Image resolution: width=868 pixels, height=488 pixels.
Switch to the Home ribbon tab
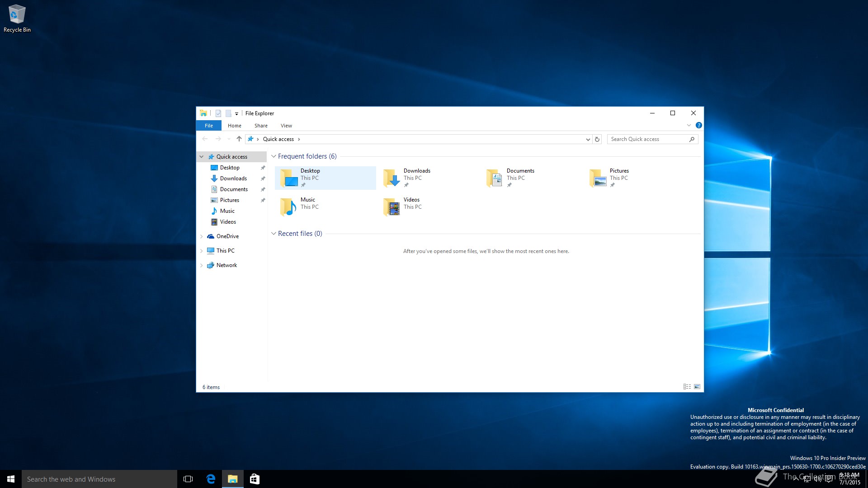click(x=234, y=126)
